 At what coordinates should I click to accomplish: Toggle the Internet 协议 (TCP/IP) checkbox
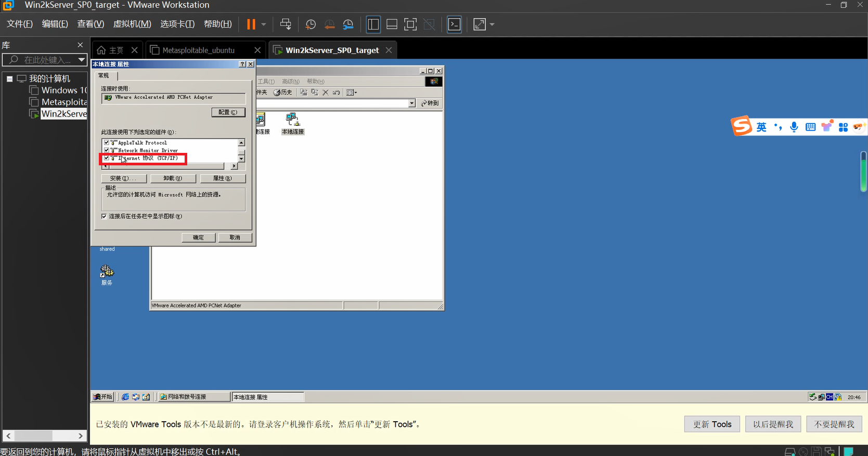(x=107, y=158)
